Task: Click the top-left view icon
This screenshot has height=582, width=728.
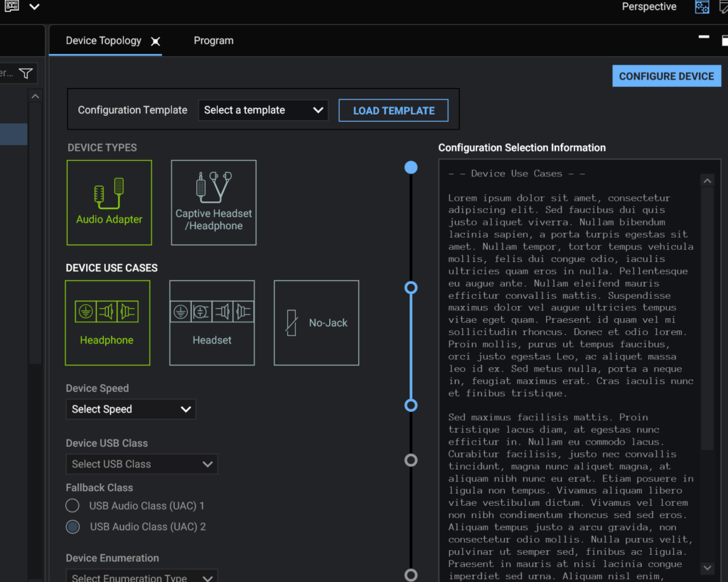Action: (11, 6)
